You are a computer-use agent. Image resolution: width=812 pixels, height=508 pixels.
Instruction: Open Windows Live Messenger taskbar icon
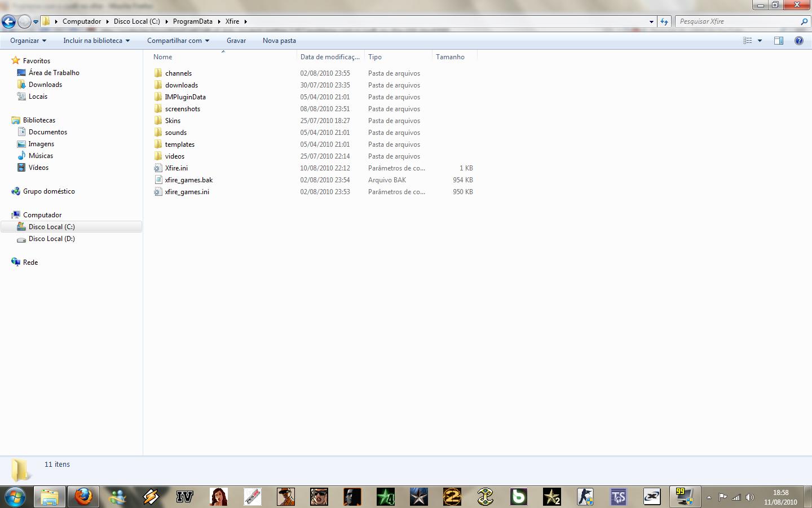point(118,497)
